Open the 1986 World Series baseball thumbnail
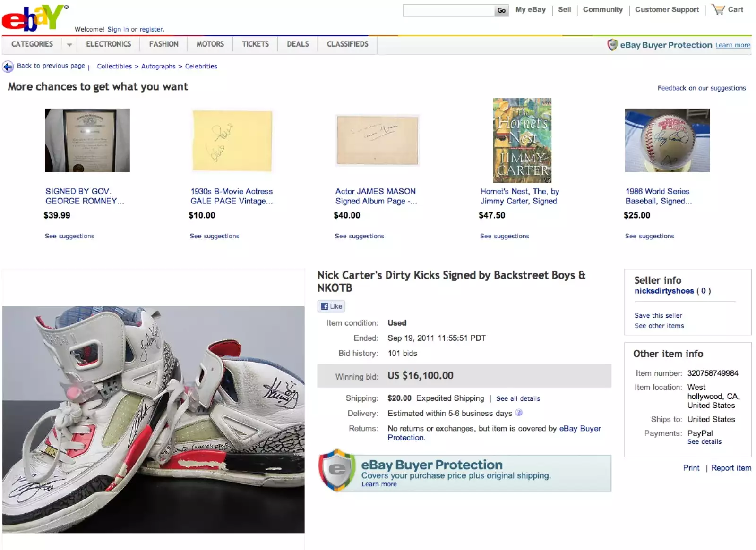This screenshot has width=756, height=550. click(667, 140)
